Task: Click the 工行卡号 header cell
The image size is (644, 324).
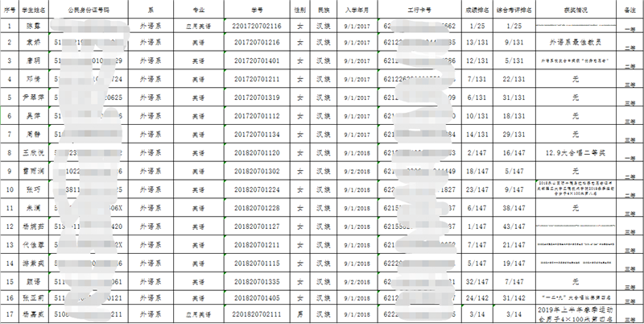Action: click(x=419, y=10)
